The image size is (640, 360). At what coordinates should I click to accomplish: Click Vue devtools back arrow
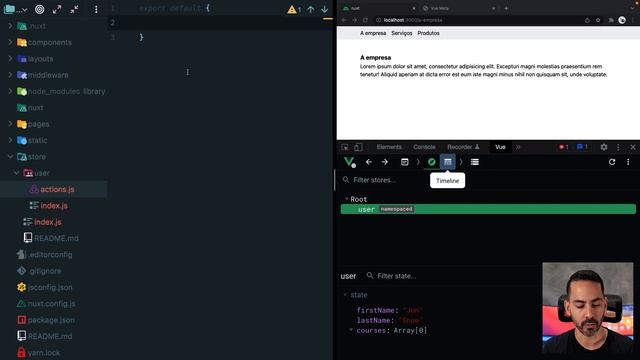click(x=369, y=162)
